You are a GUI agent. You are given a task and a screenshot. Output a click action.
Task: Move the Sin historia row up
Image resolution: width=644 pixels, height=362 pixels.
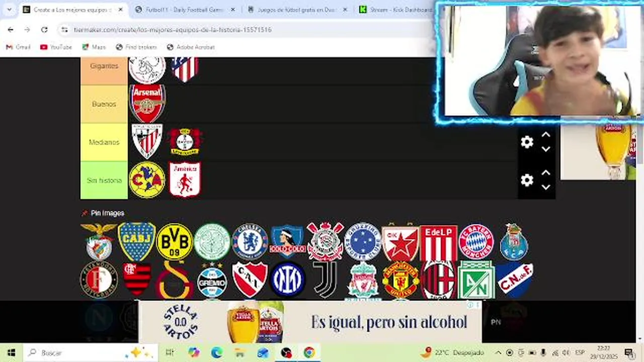pos(545,172)
